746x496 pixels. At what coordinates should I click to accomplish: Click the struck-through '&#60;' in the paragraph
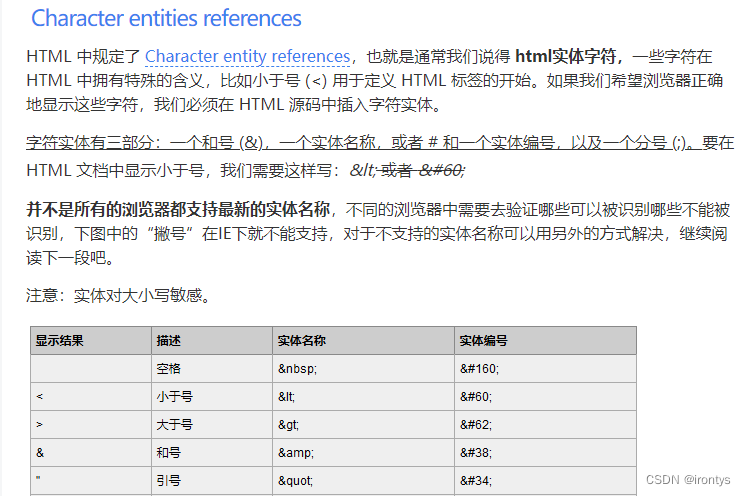pos(442,170)
